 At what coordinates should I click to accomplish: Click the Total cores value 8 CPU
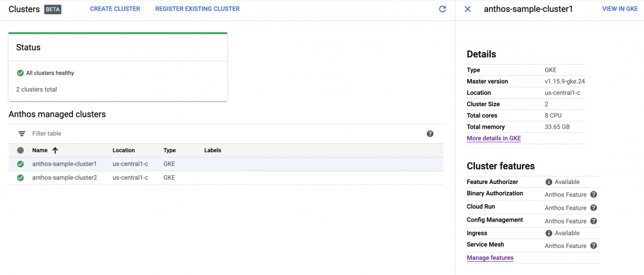click(552, 116)
